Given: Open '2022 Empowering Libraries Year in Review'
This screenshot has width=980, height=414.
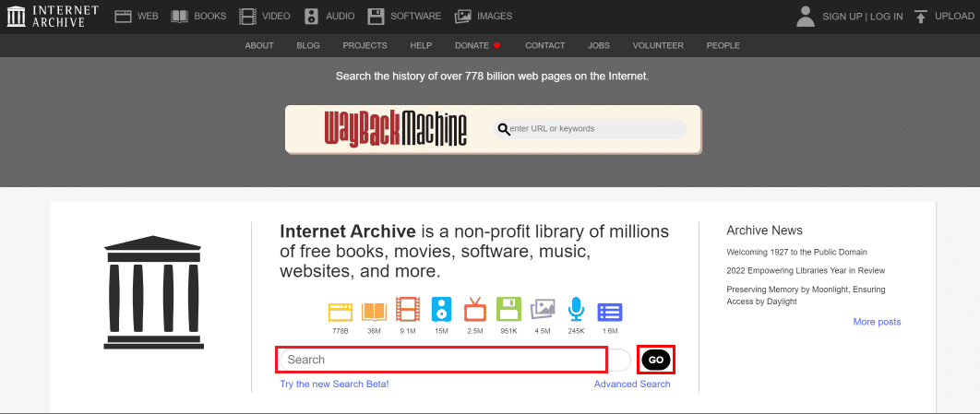Looking at the screenshot, I should [x=806, y=270].
